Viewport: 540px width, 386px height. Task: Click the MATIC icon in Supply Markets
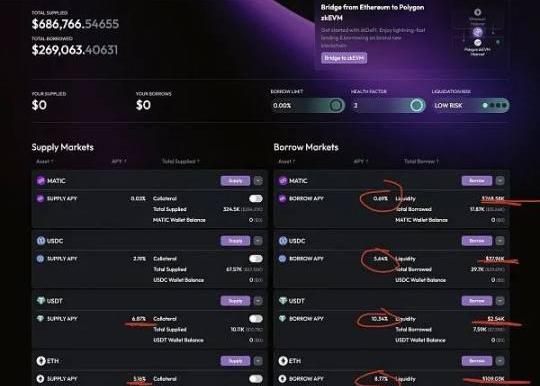coord(41,180)
